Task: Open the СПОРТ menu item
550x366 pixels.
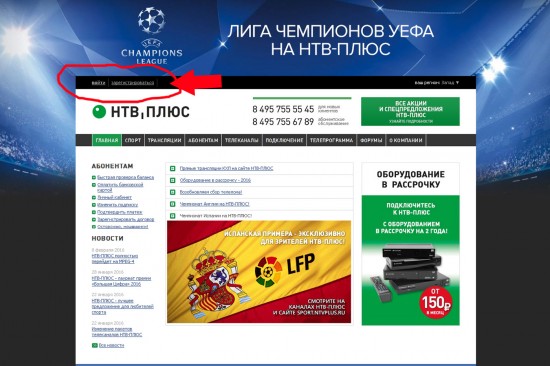Action: point(133,140)
